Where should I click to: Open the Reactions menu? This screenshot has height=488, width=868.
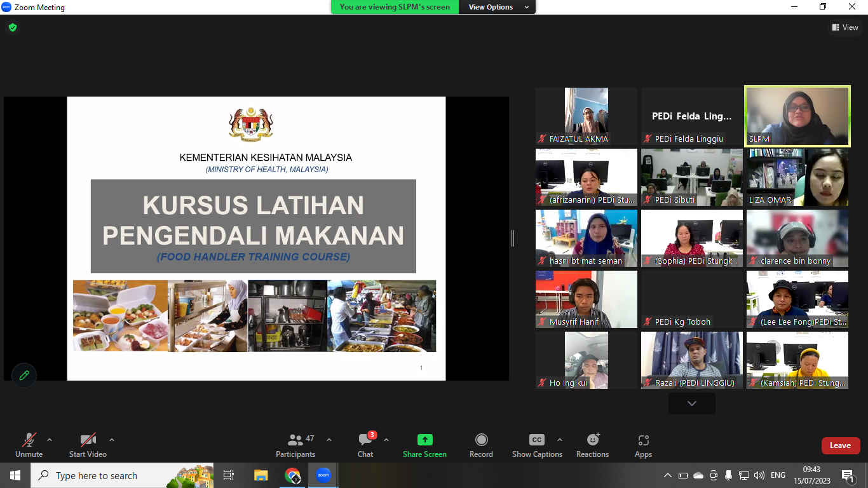click(592, 440)
